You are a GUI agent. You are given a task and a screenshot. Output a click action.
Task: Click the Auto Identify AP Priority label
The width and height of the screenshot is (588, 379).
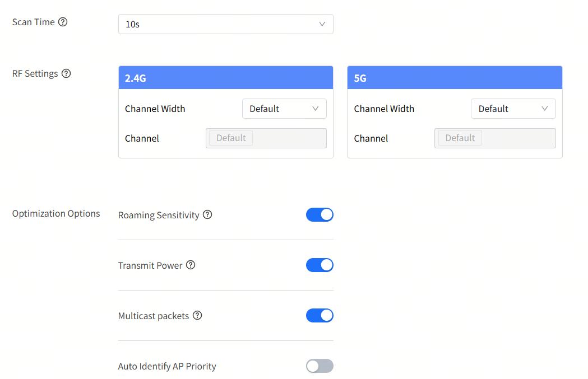click(167, 367)
